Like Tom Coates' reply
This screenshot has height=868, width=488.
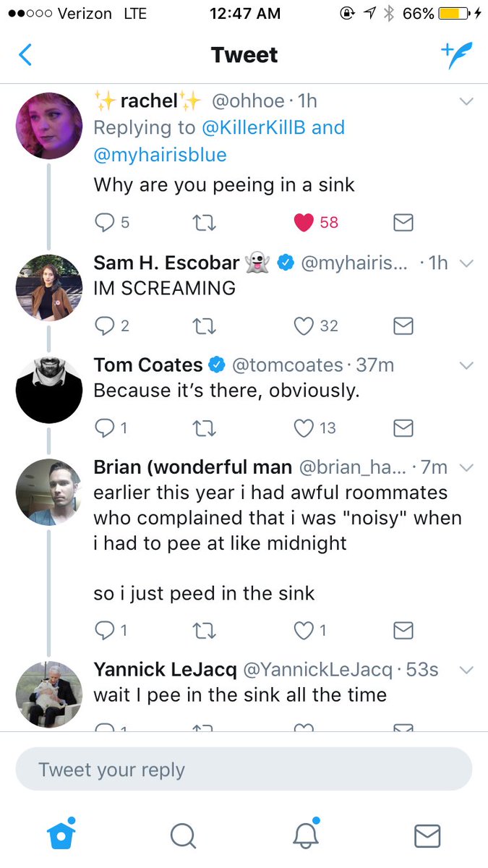[x=304, y=428]
